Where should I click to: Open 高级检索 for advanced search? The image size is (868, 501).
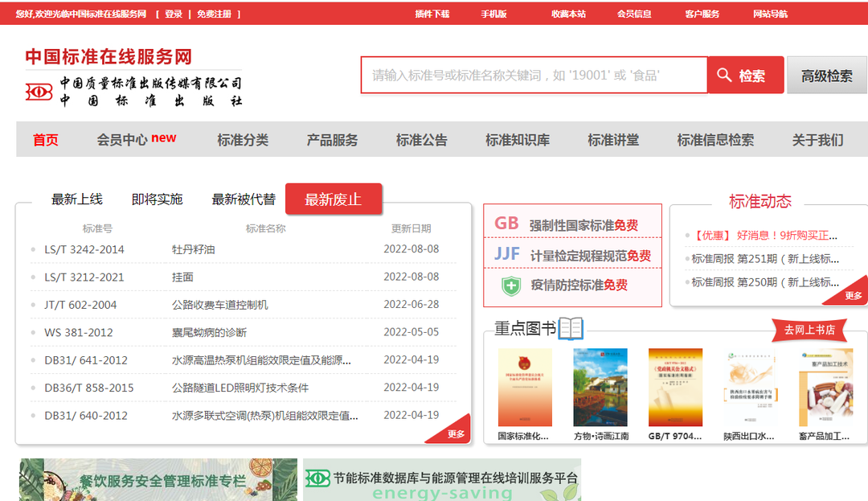pos(826,75)
